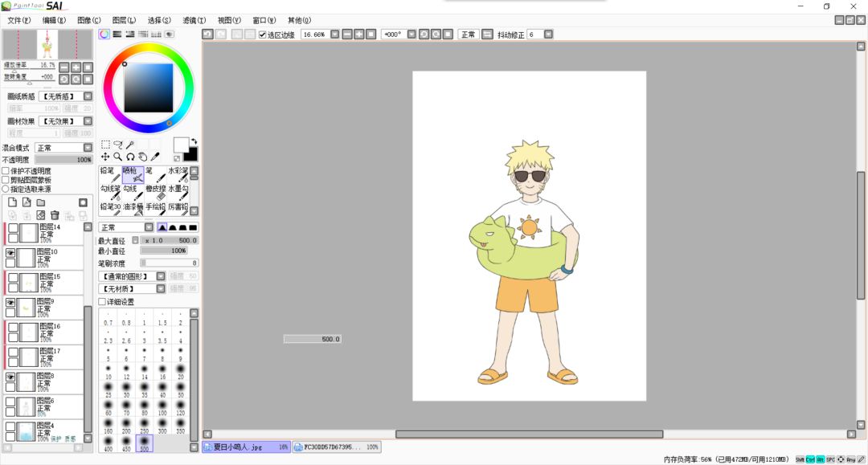Select the magic wand tool

(130, 145)
